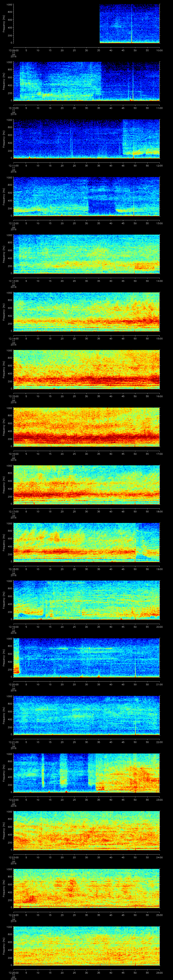The height and width of the screenshot is (980, 173).
Task: Click the 12:12:00 start time label
Action: coord(14,223)
